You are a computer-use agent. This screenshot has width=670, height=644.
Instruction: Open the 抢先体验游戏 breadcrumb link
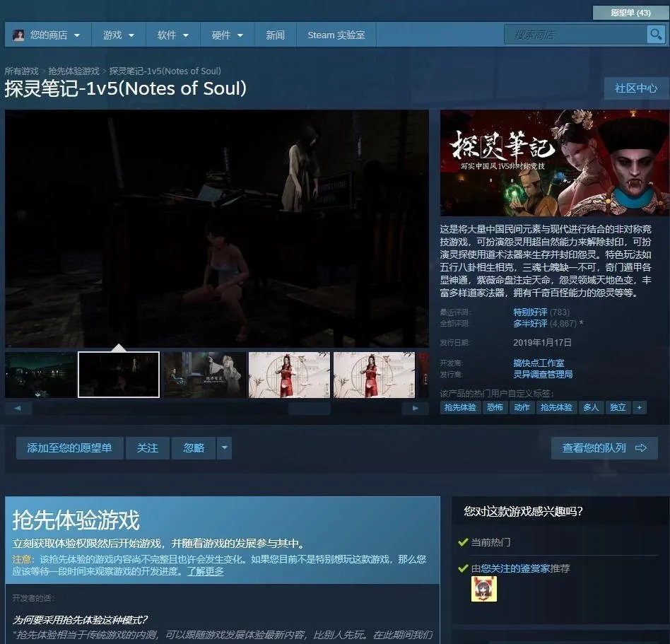click(74, 71)
